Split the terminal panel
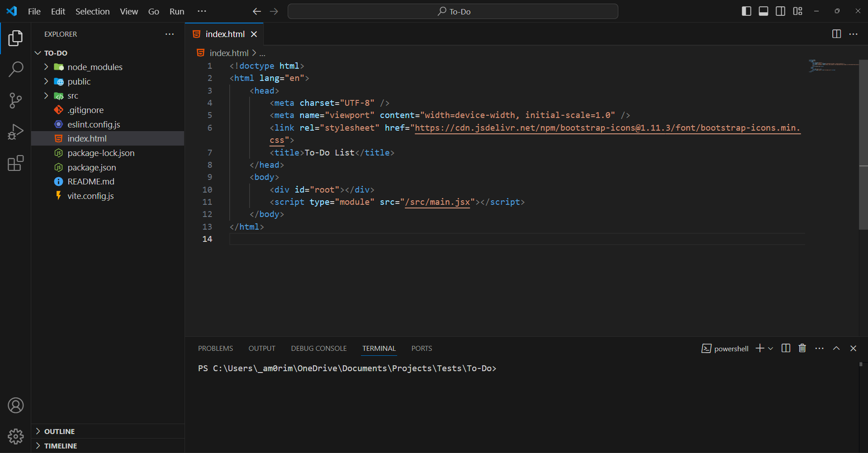This screenshot has width=868, height=453. pos(786,348)
